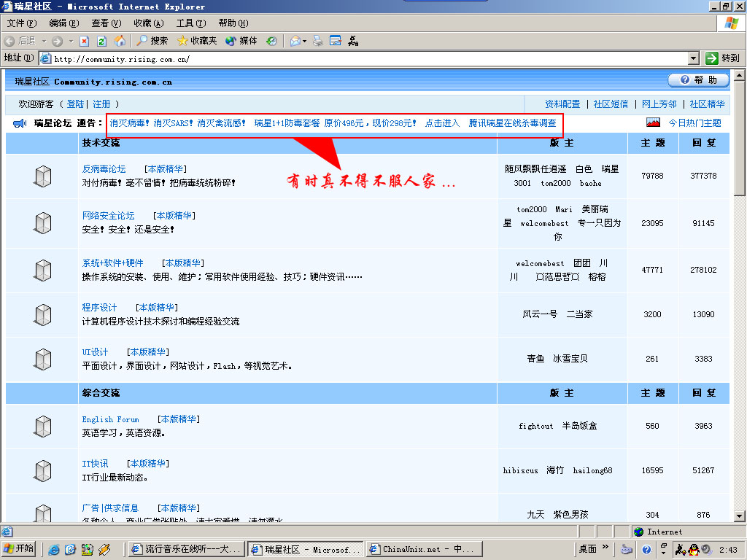The width and height of the screenshot is (747, 560).
Task: Click the 帮助 help button in header
Action: tap(698, 80)
